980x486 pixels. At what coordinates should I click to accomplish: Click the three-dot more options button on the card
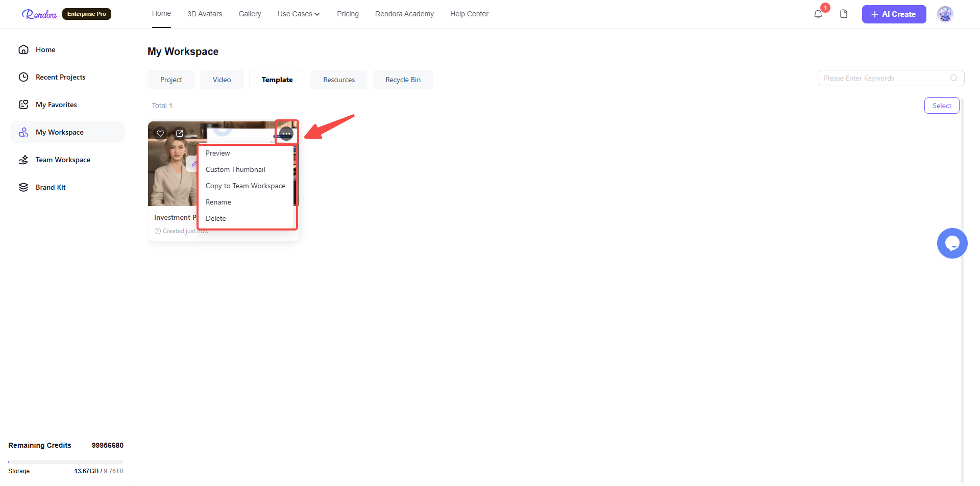tap(286, 134)
